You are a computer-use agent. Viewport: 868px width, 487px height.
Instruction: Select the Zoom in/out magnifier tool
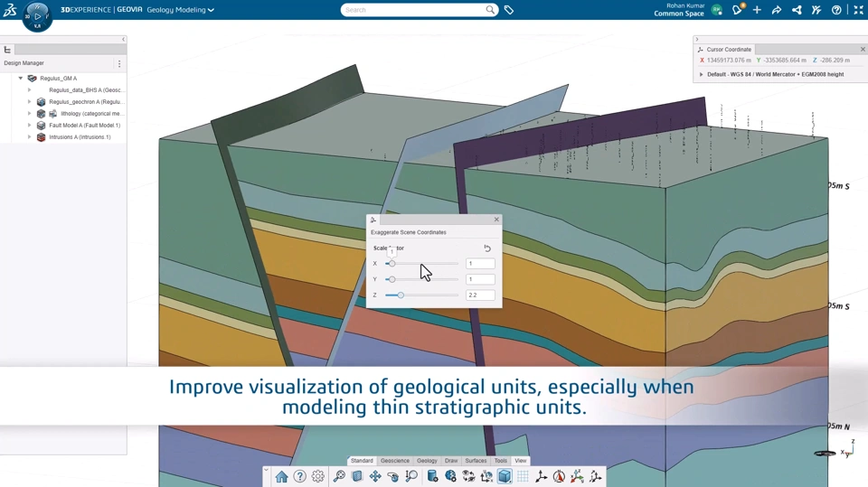coord(411,476)
